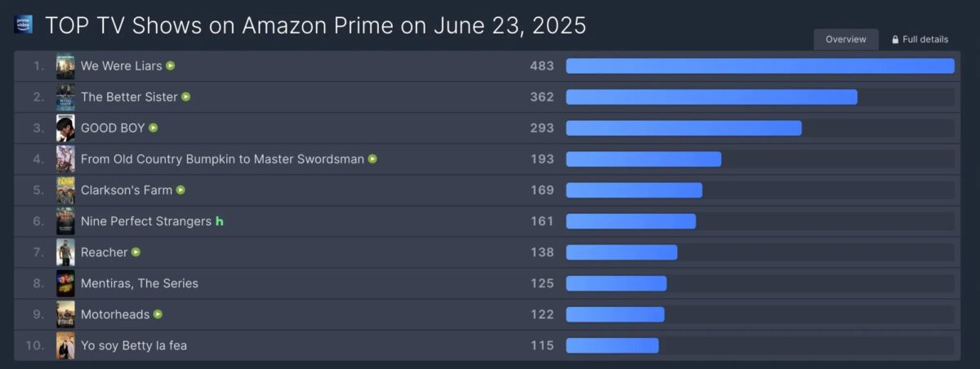Click the GOOD BOY poster thumbnail
The image size is (980, 369).
point(65,128)
